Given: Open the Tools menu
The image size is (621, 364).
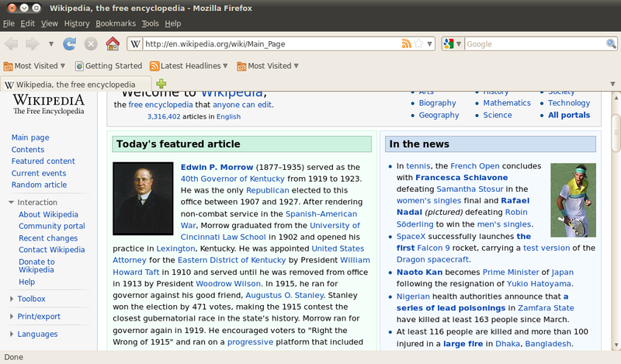Looking at the screenshot, I should point(150,23).
